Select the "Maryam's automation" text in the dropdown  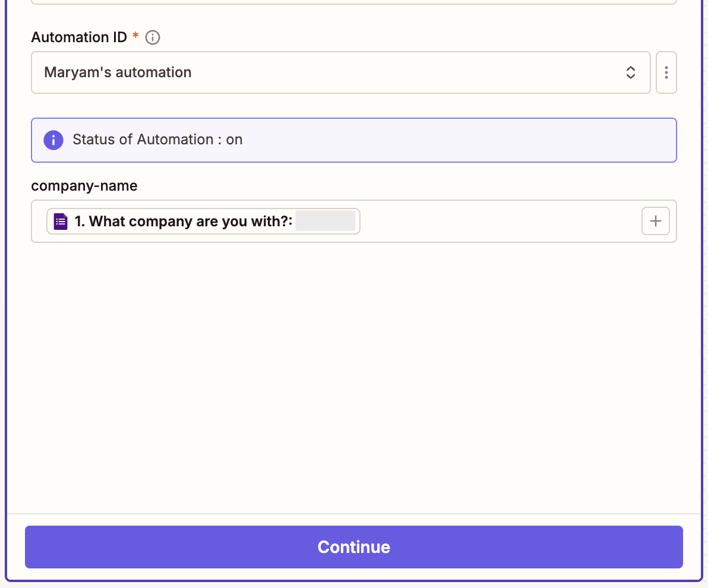pyautogui.click(x=118, y=72)
